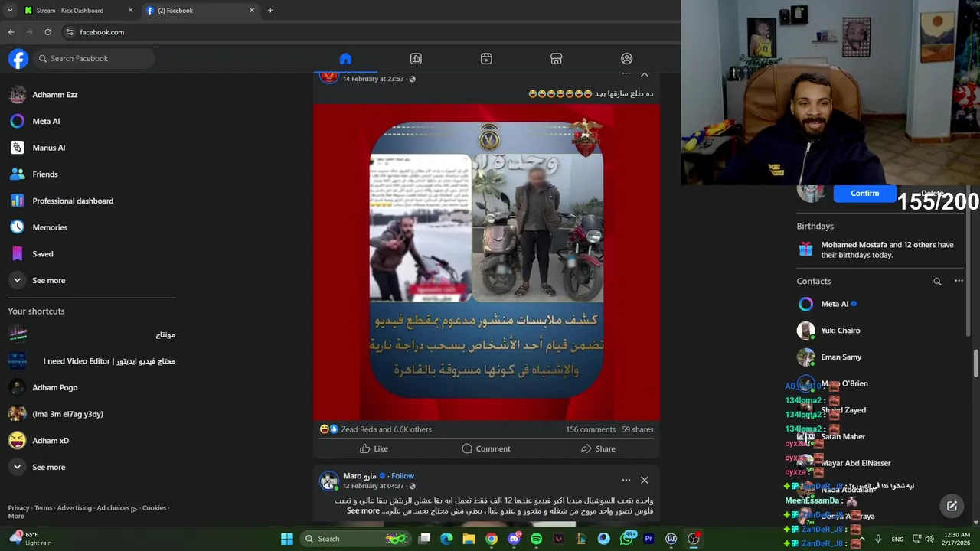
Task: Focus the Search Facebook field
Action: click(x=93, y=58)
